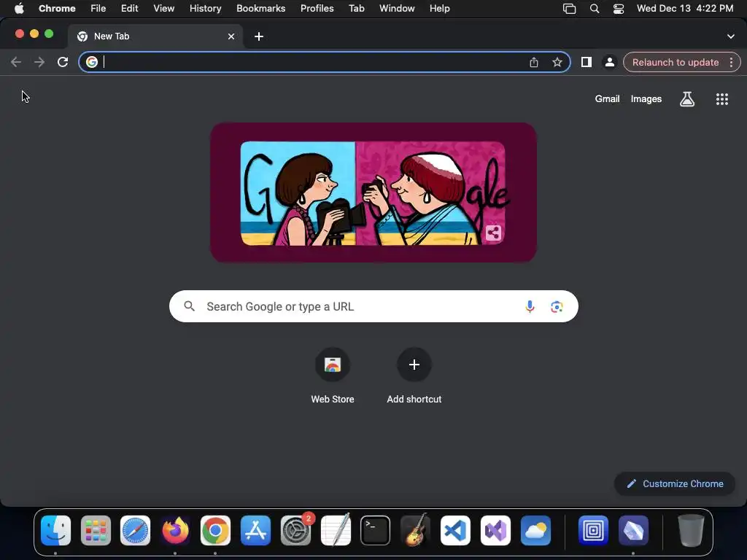
Task: Open the Window menu
Action: 397,9
